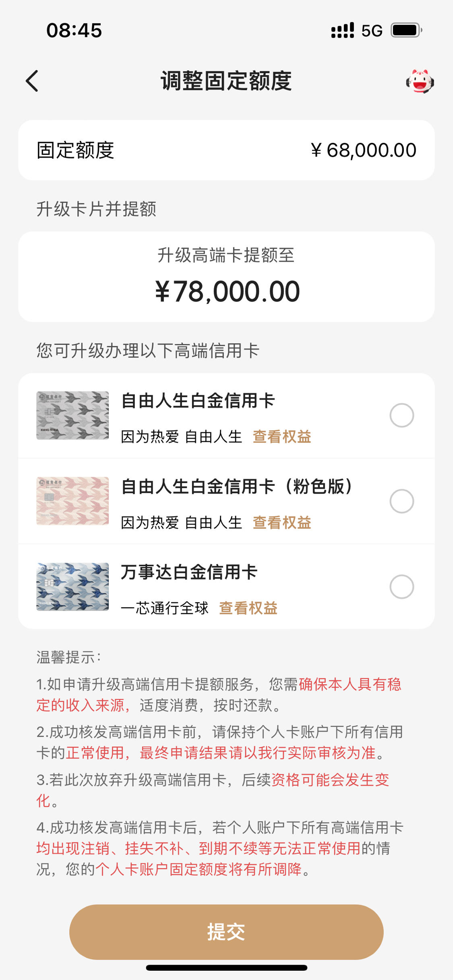View 查看权益 for 自由人生白金信用卡
Image resolution: width=453 pixels, height=980 pixels.
click(282, 437)
